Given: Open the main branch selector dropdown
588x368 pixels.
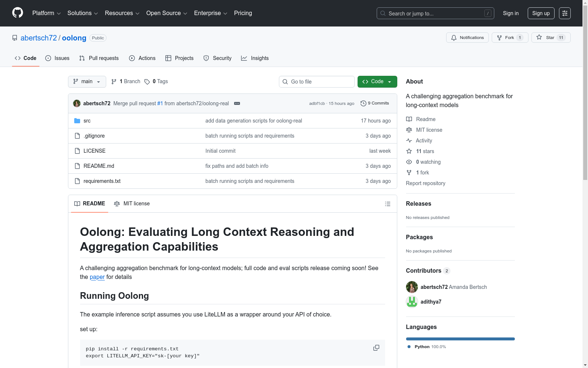Looking at the screenshot, I should tap(87, 82).
